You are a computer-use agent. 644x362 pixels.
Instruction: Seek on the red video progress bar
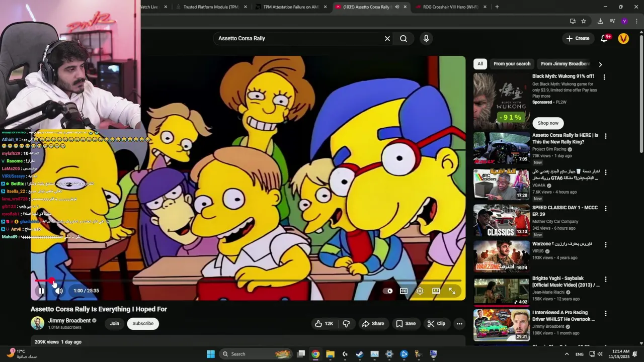[248, 281]
